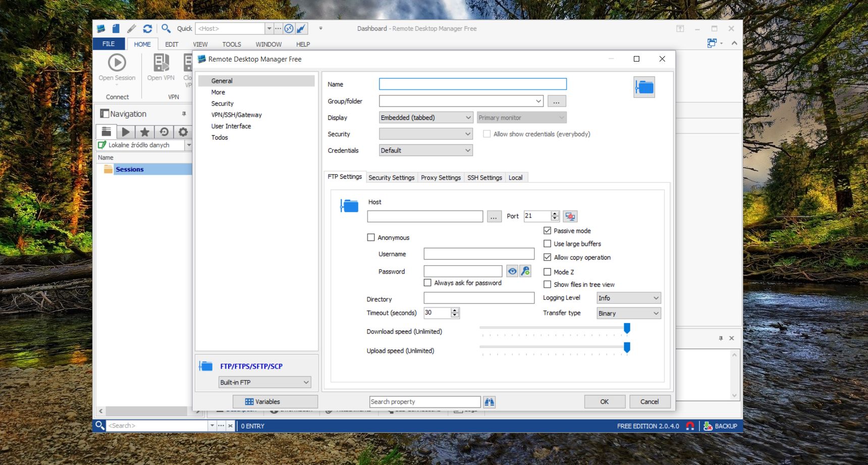Increase the Port value with up arrow
The image size is (868, 465).
coord(555,214)
